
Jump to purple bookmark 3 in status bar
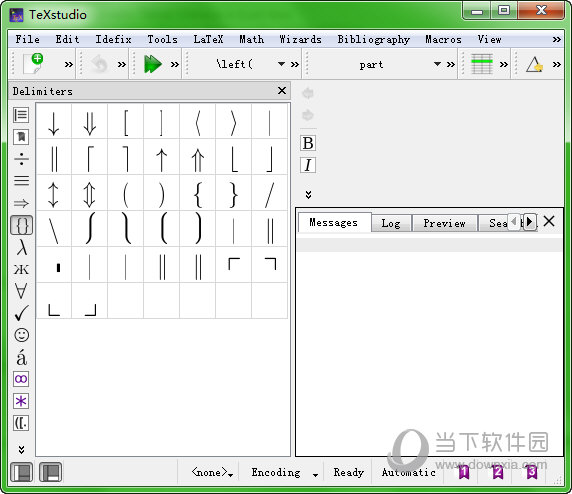[x=532, y=472]
